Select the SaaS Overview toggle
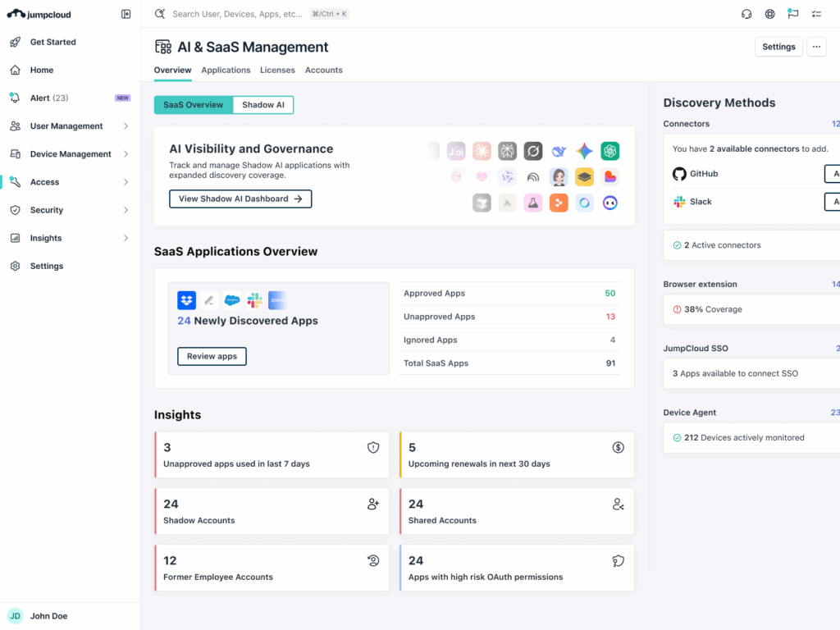This screenshot has width=840, height=630. [194, 105]
